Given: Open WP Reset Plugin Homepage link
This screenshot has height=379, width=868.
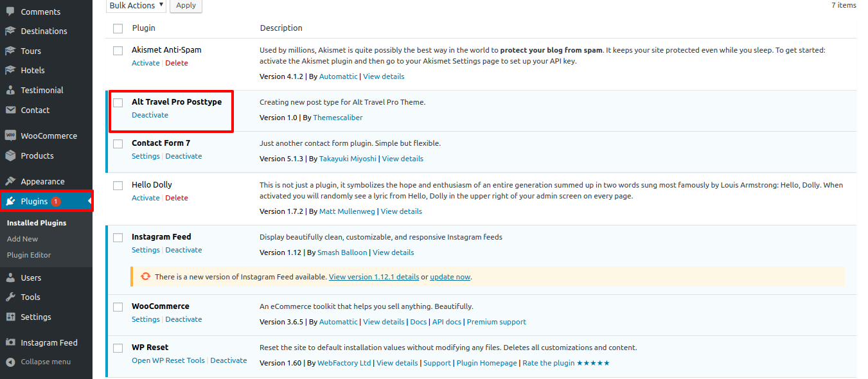Looking at the screenshot, I should click(487, 363).
